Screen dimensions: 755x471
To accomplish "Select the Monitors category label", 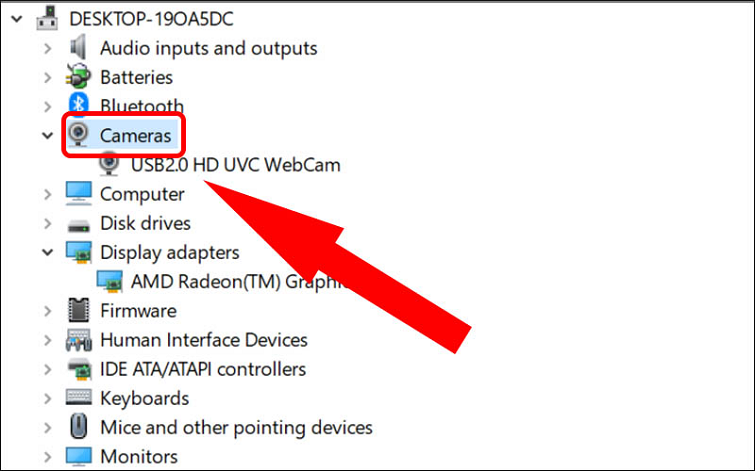I will (139, 457).
